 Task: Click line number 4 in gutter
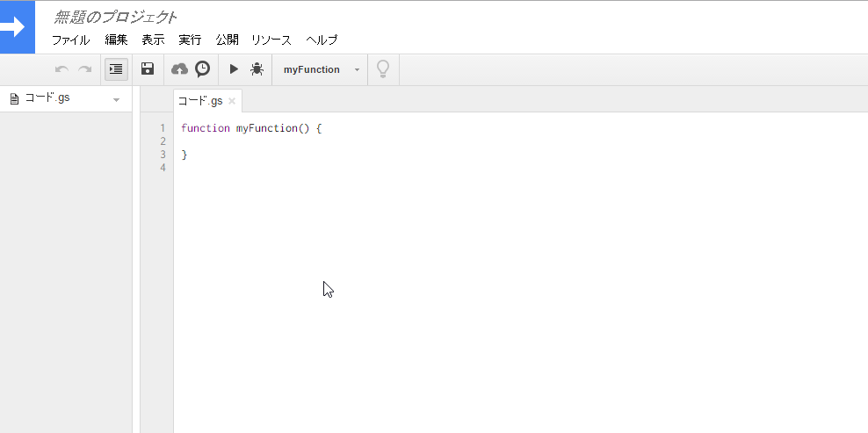(x=163, y=168)
